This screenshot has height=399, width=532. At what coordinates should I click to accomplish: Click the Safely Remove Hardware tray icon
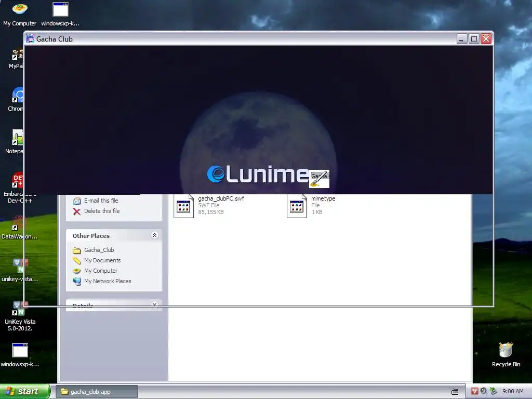493,391
